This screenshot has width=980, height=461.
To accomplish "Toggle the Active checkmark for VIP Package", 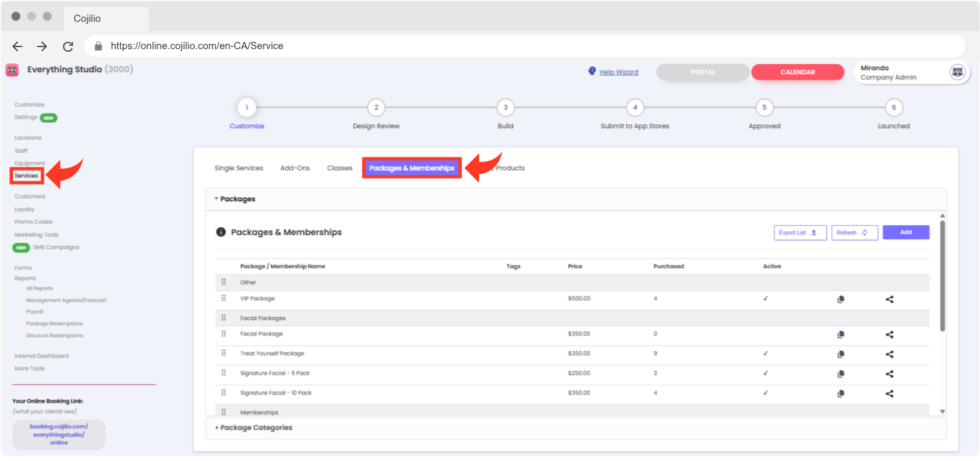I will [766, 298].
